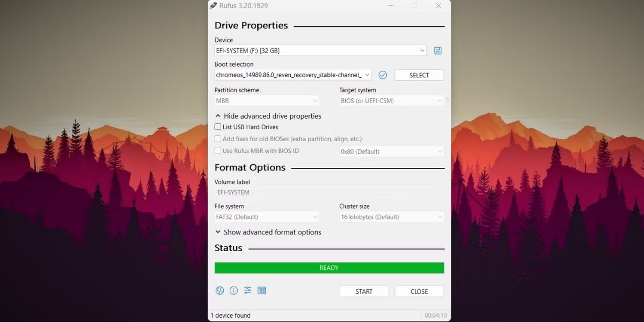
Task: Open the Boot selection dropdown
Action: point(292,75)
